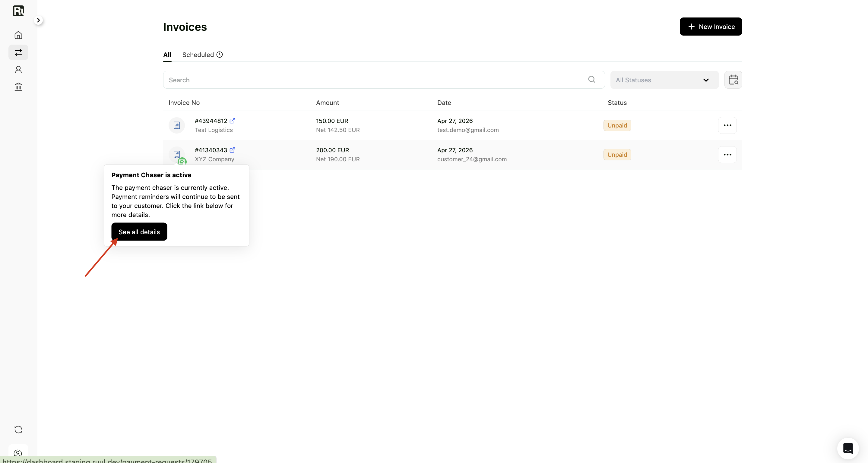Open the Home icon in sidebar
This screenshot has height=463, width=868.
point(18,35)
